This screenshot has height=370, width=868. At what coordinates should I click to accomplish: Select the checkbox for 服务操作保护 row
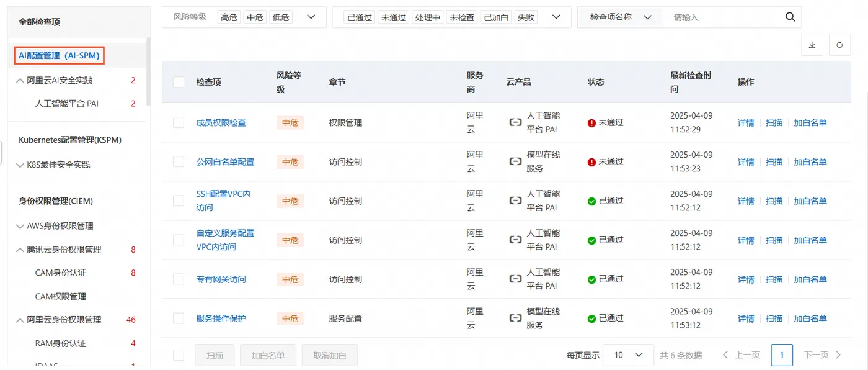click(179, 318)
